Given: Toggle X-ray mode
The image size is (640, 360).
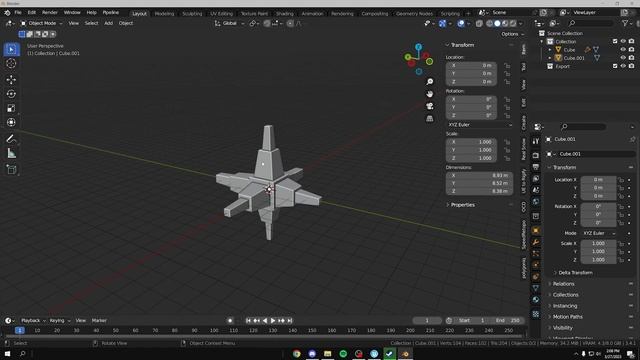Looking at the screenshot, I should tap(479, 24).
